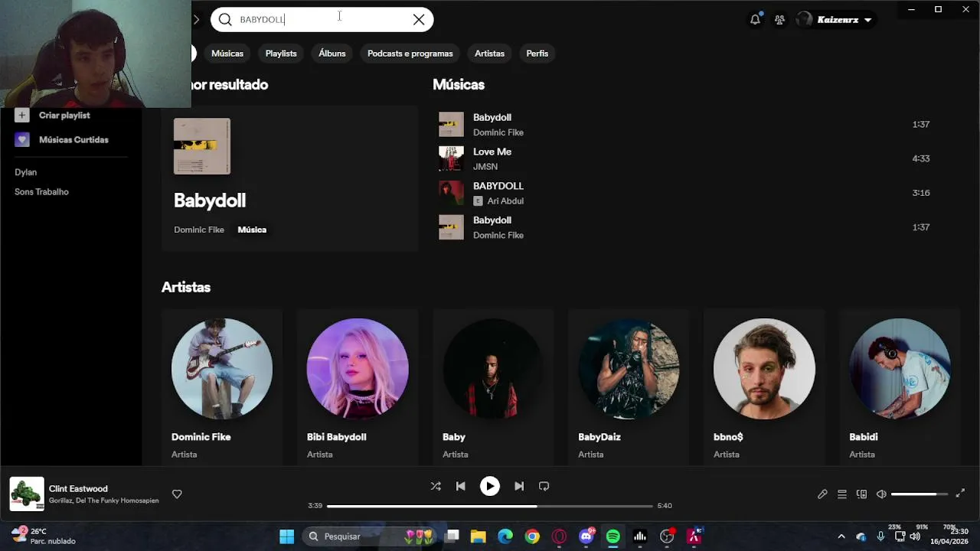The image size is (980, 551).
Task: Adjust the Spotify volume slider
Action: [919, 494]
